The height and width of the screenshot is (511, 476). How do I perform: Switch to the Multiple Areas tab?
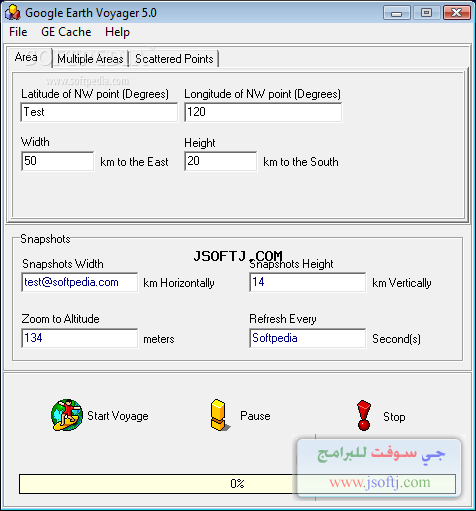pos(90,59)
